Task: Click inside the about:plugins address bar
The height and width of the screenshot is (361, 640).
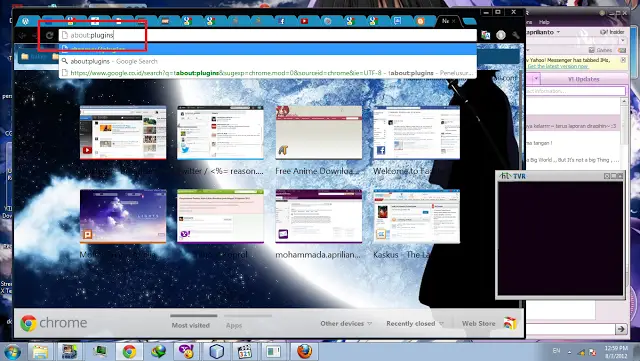Action: click(268, 35)
